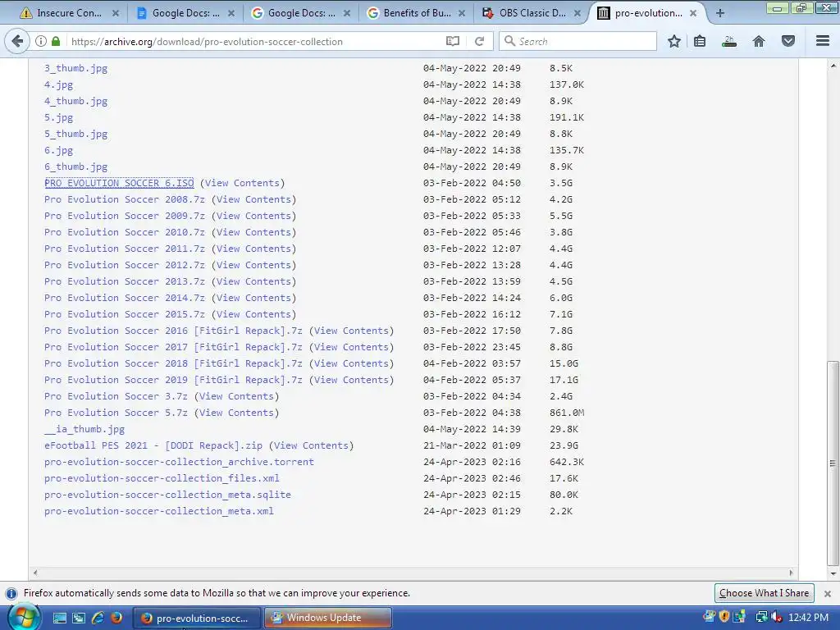Reload the page with the refresh icon
Viewport: 840px width, 630px height.
(479, 41)
